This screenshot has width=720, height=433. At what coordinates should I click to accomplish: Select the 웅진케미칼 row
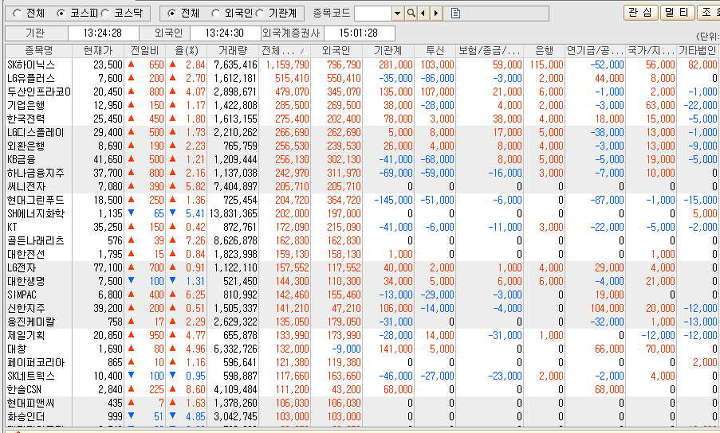[x=362, y=322]
